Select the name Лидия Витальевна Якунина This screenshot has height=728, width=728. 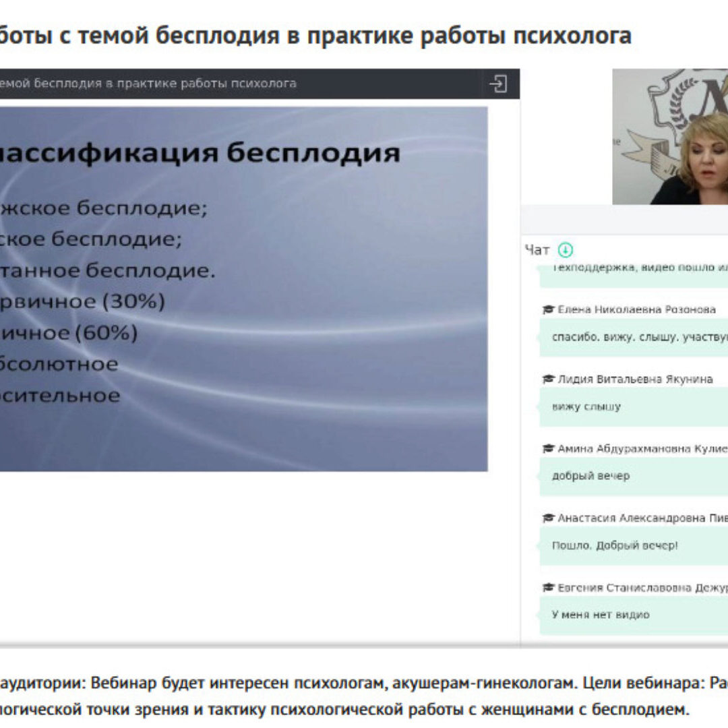pyautogui.click(x=635, y=380)
